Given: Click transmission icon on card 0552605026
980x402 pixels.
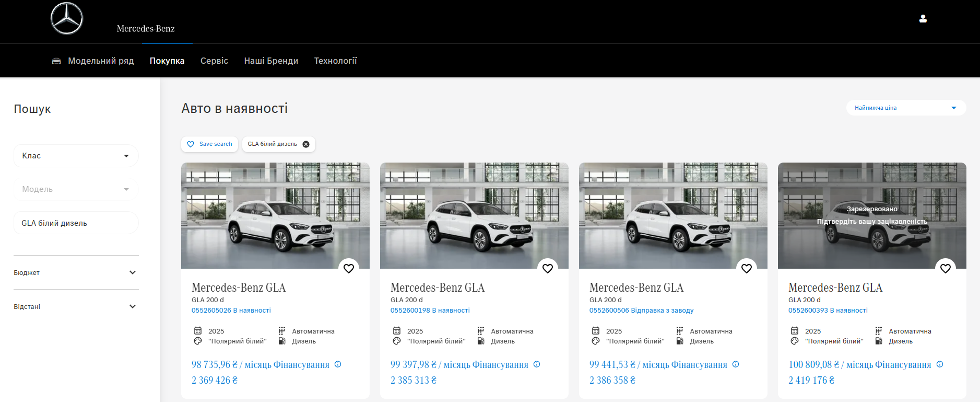Looking at the screenshot, I should (x=282, y=330).
